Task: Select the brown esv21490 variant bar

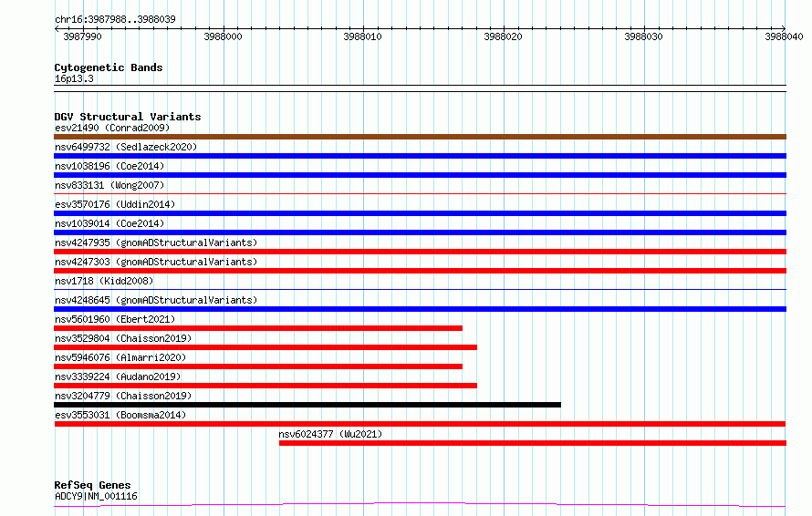Action: point(420,137)
